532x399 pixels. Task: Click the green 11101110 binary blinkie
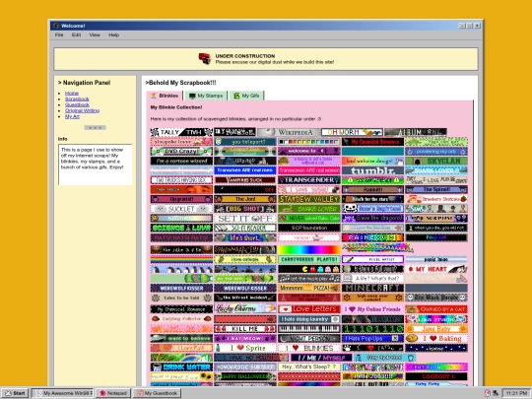(372, 329)
